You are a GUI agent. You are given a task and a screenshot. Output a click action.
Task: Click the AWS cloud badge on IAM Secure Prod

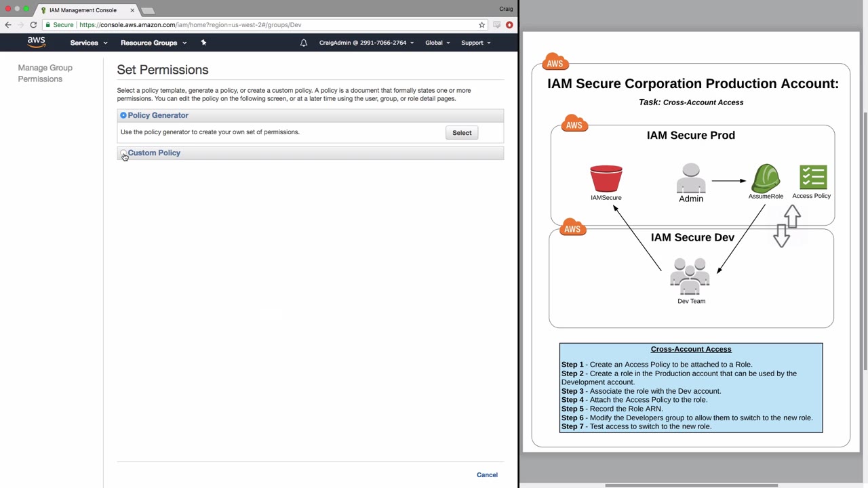tap(574, 123)
